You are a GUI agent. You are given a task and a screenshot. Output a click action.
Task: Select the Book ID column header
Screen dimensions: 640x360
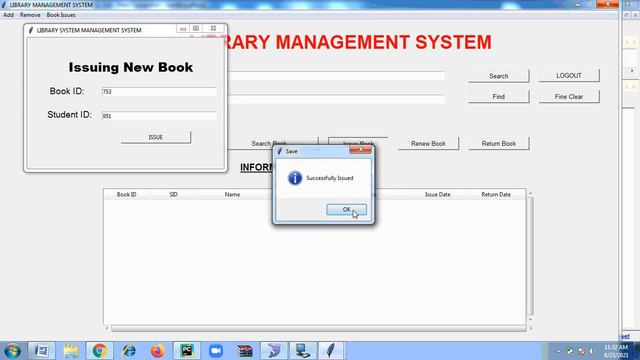point(127,195)
